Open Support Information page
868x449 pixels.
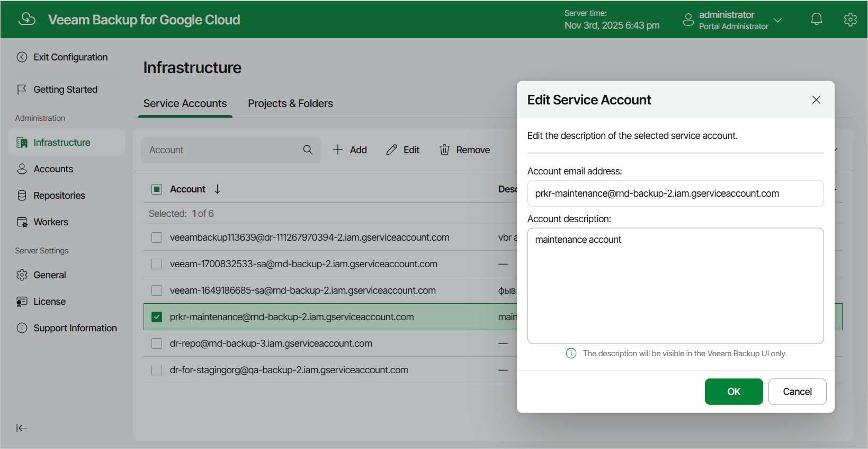pos(75,328)
